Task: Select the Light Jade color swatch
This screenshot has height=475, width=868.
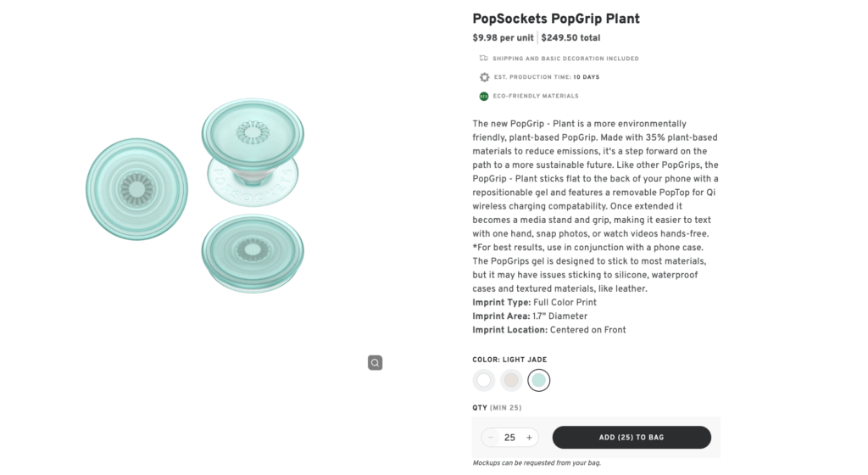Action: 538,380
